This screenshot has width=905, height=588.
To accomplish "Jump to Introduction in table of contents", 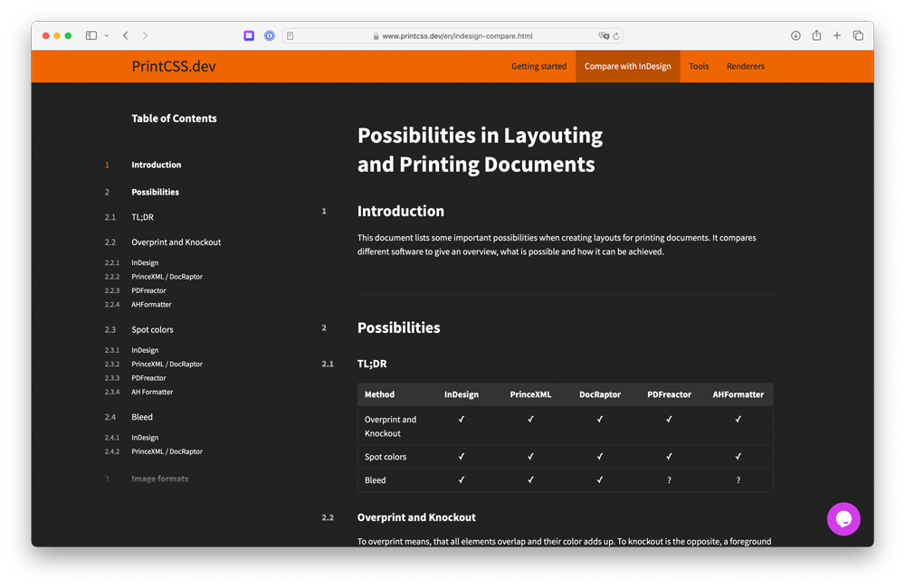I will (x=157, y=165).
